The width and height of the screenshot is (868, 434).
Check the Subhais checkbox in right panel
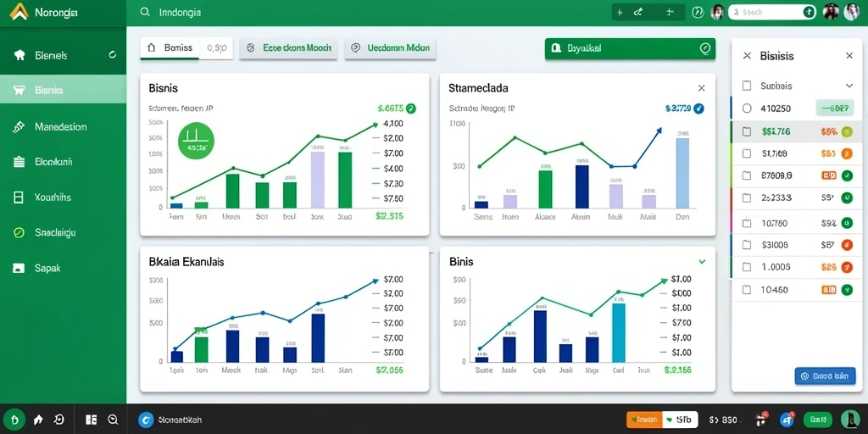746,86
